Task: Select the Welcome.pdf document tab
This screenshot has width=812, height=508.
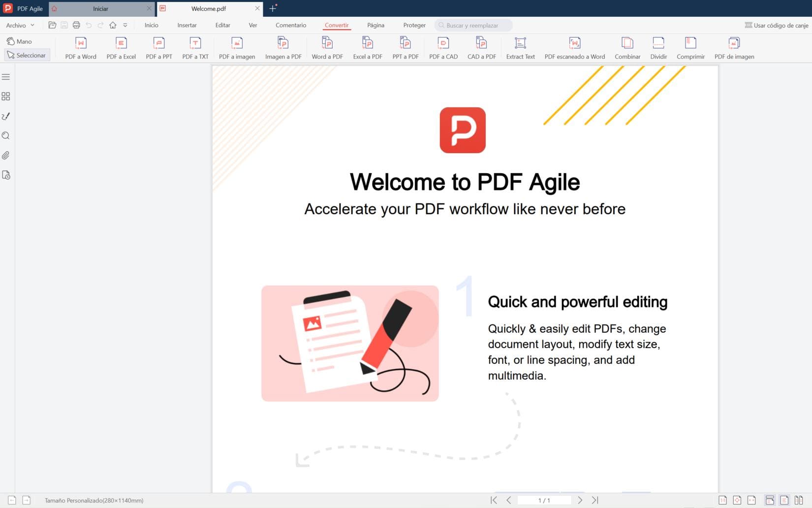Action: click(x=209, y=8)
